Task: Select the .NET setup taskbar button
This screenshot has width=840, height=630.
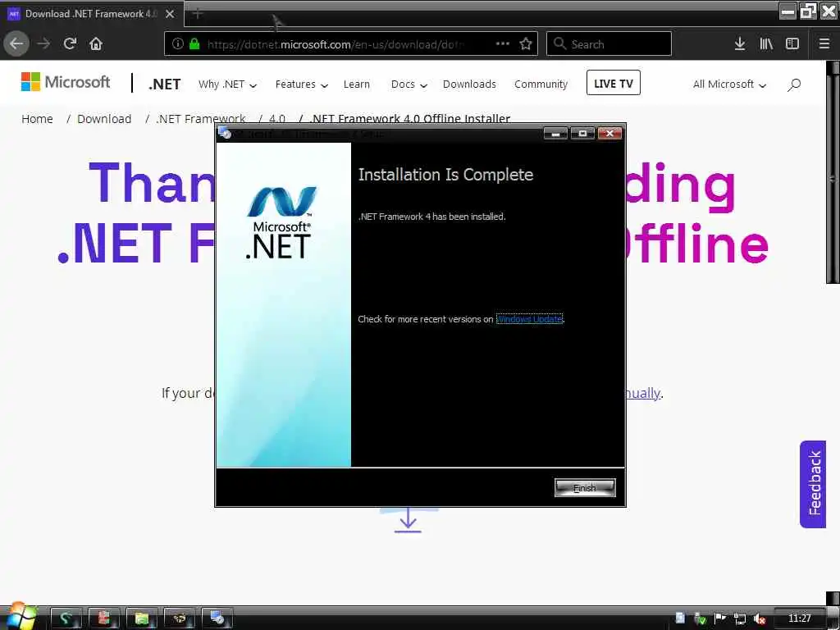Action: click(217, 619)
